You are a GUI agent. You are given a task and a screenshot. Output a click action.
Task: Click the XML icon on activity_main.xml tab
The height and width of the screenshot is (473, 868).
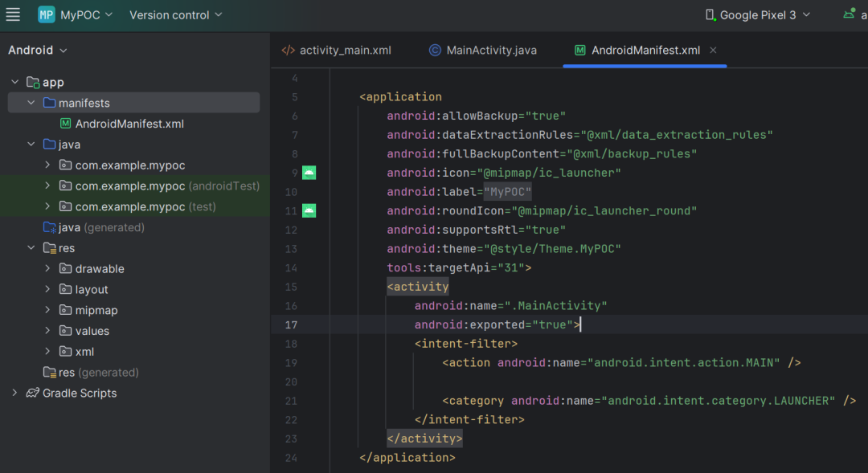pyautogui.click(x=289, y=51)
